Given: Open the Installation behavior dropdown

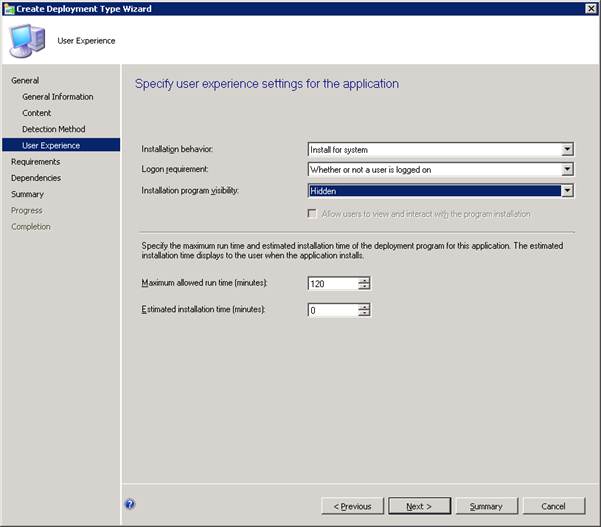Looking at the screenshot, I should pyautogui.click(x=567, y=150).
